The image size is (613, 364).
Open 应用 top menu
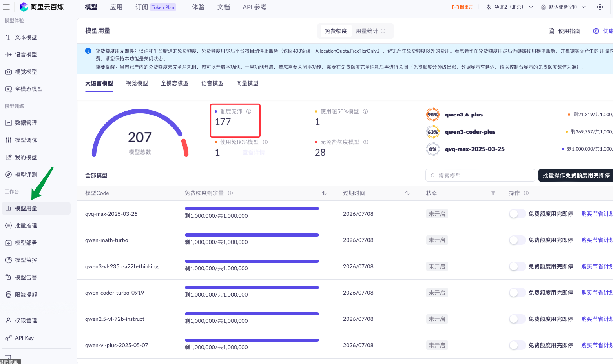(116, 7)
